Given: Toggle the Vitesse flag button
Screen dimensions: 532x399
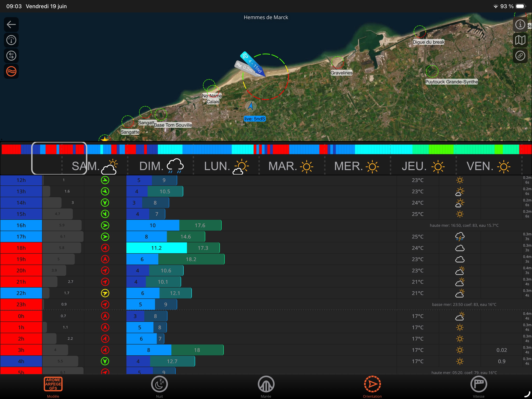Looking at the screenshot, I should pos(479,386).
